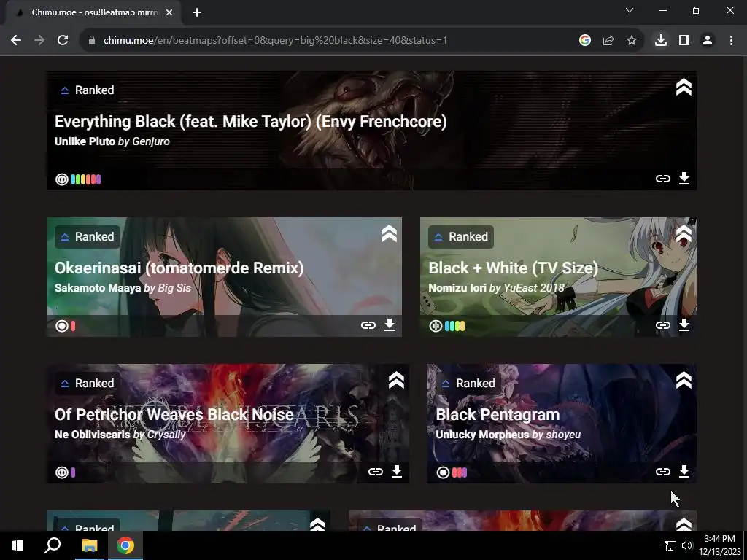The height and width of the screenshot is (560, 747).
Task: Open link icon on Of Petrichor card
Action: (376, 472)
